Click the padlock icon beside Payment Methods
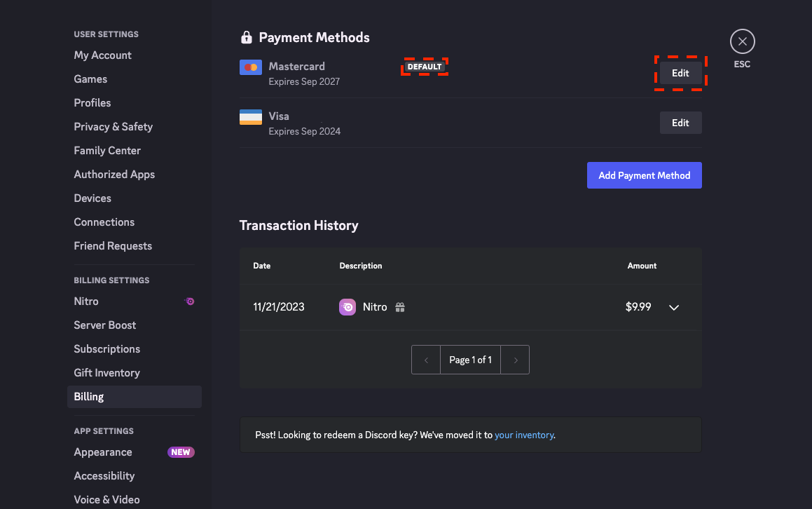Screen dimensions: 812x509 click(246, 36)
